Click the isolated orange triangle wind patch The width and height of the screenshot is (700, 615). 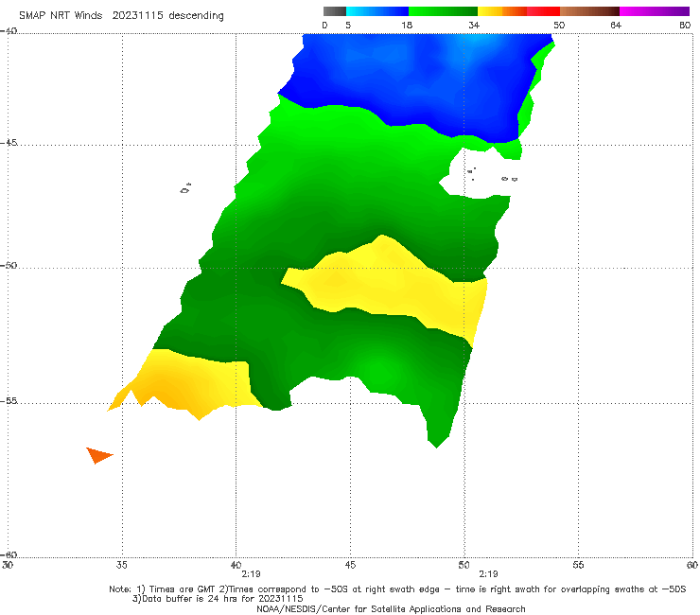pyautogui.click(x=98, y=455)
